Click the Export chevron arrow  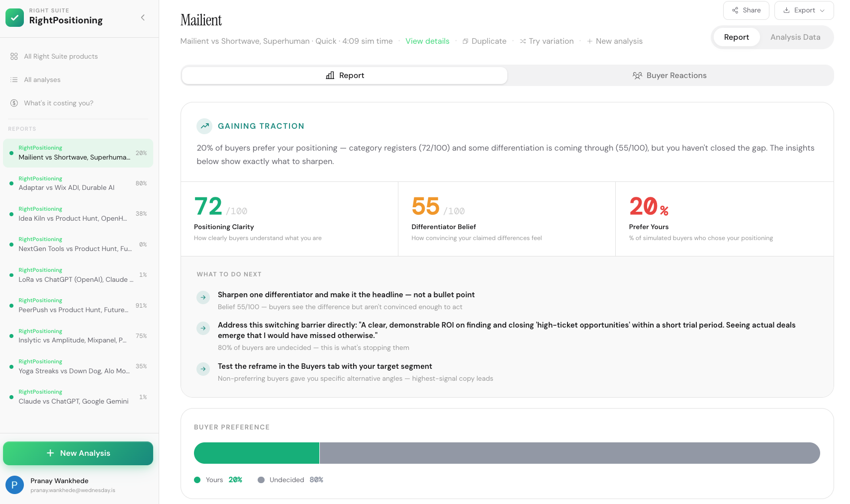(822, 10)
